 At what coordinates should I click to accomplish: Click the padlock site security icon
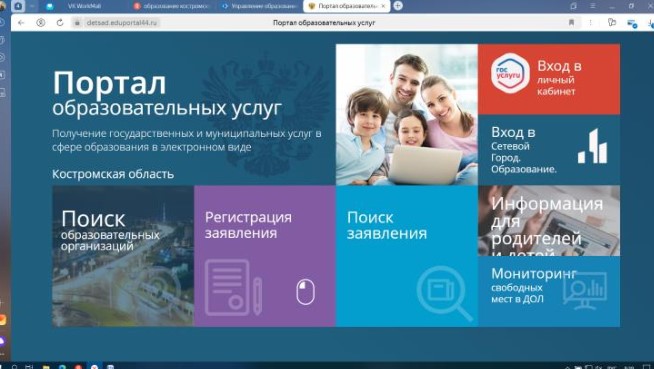pos(77,23)
